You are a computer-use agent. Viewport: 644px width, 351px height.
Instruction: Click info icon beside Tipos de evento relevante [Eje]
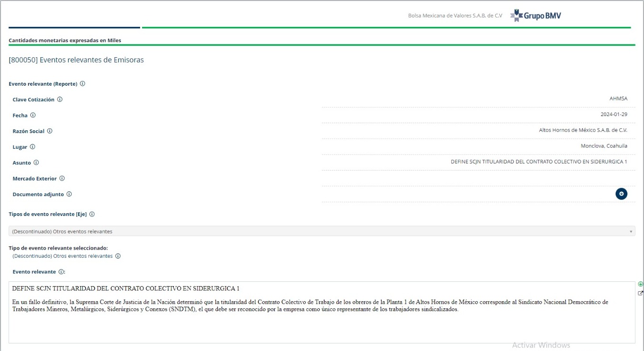point(92,214)
